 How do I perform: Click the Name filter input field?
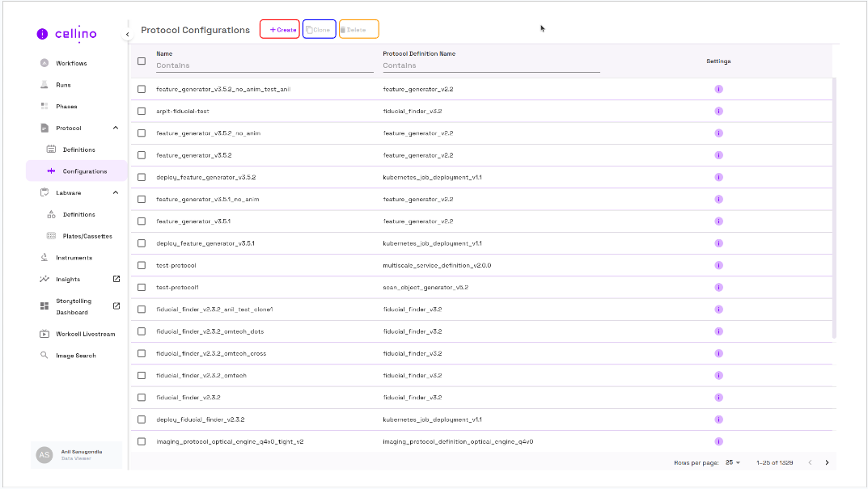(264, 65)
